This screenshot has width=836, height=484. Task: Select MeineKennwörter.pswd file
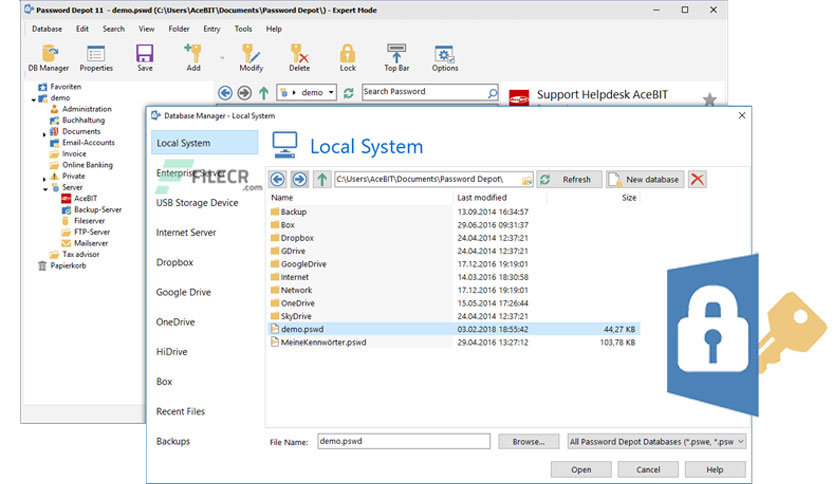coord(454,342)
